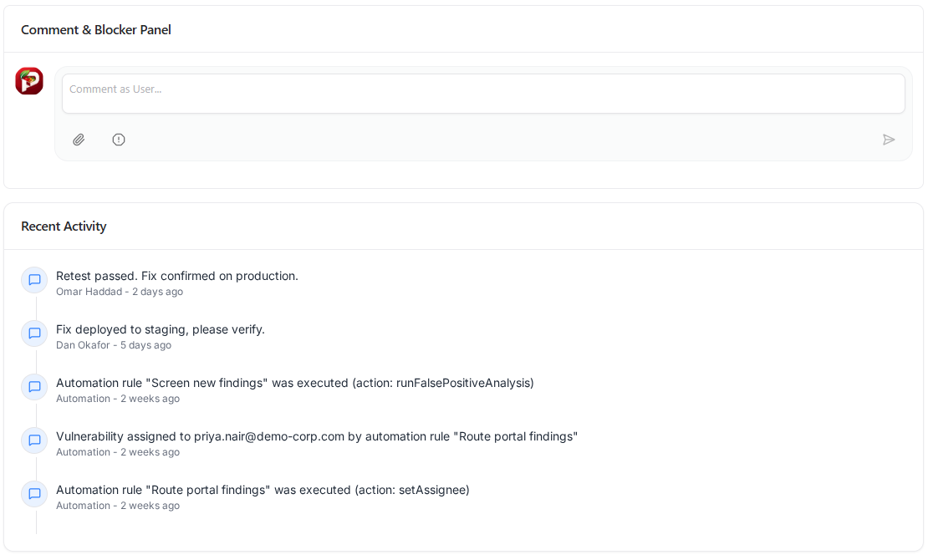Click the 'Recent Activity' heading
Viewport: 928px width, 560px height.
coord(64,227)
